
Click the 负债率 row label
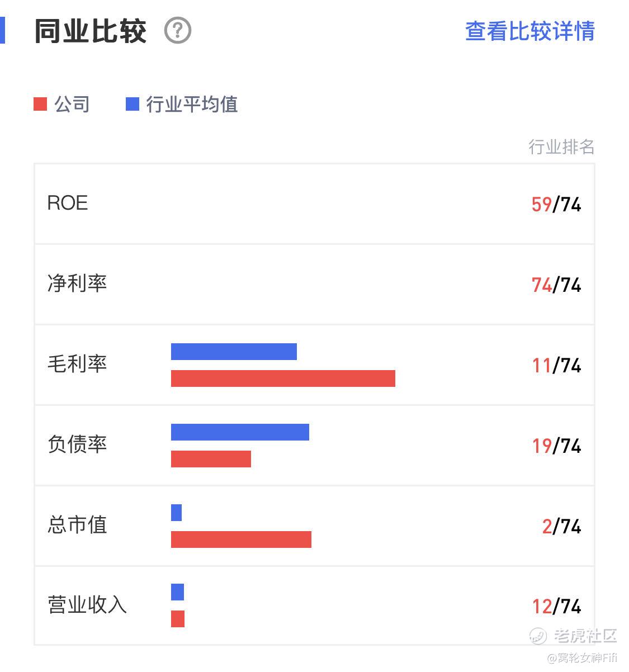[77, 445]
